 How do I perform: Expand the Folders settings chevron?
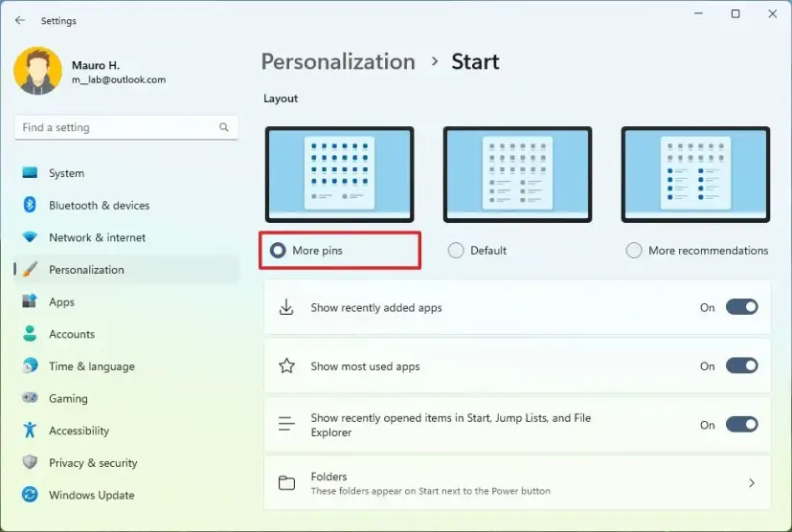coord(752,483)
